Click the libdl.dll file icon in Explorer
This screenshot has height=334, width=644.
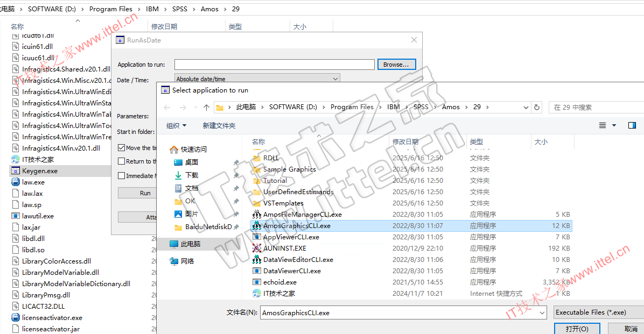(16, 238)
